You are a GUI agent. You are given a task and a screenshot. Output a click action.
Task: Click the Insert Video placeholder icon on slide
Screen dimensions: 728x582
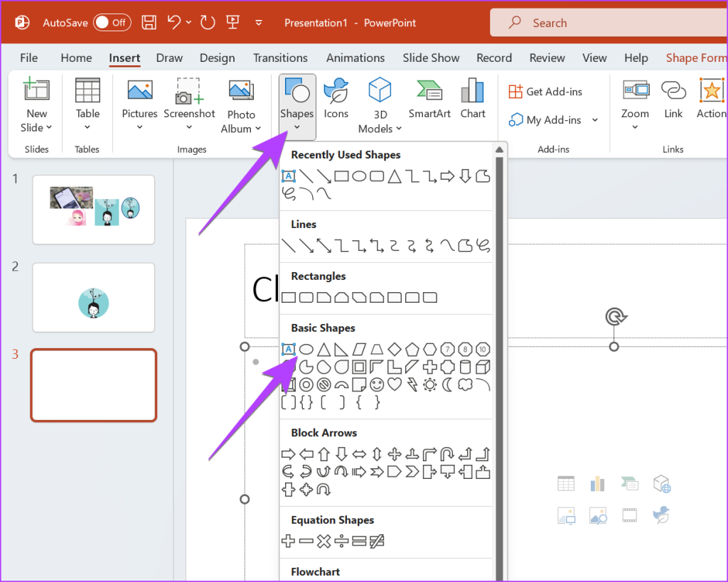[x=630, y=515]
